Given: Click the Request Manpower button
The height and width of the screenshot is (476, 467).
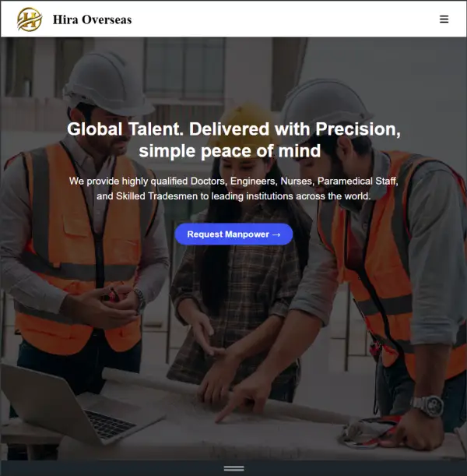Looking at the screenshot, I should [233, 234].
